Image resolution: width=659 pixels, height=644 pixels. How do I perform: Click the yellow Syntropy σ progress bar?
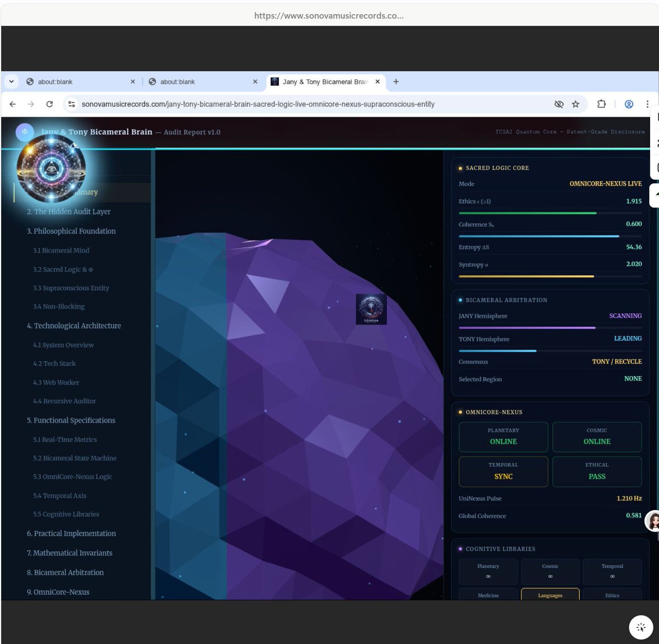550,276
